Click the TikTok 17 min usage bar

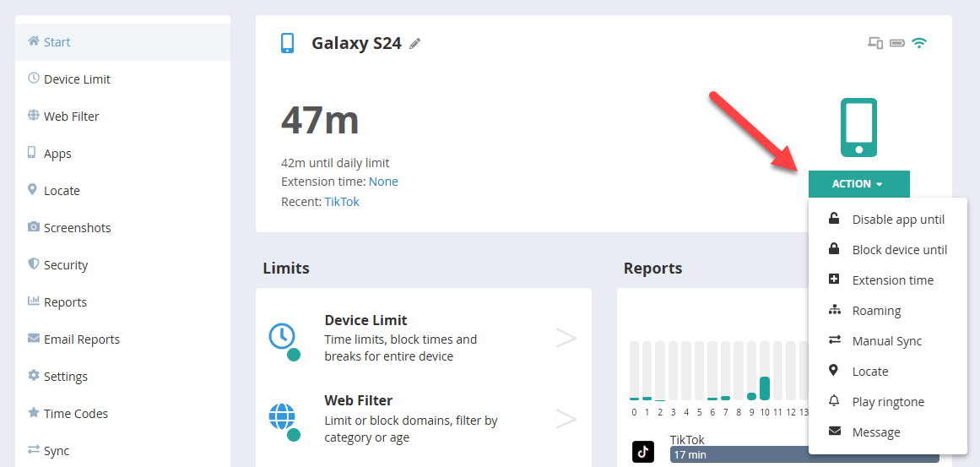804,455
